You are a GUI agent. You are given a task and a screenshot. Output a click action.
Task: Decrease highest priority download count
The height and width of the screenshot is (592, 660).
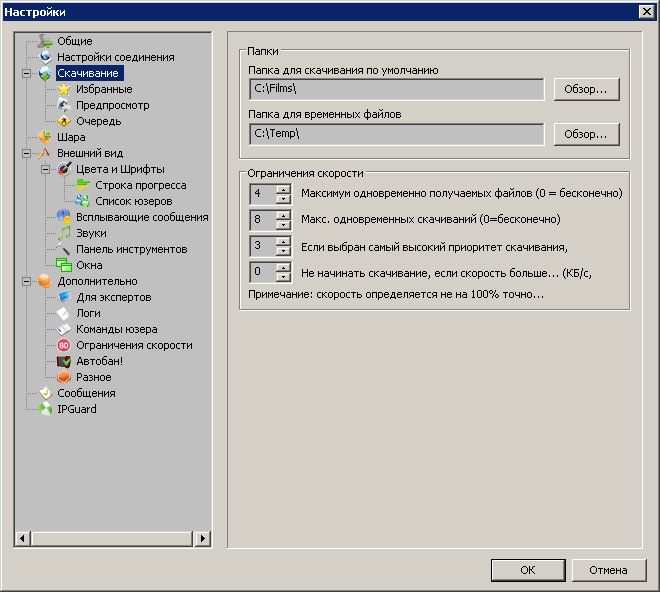pyautogui.click(x=284, y=251)
